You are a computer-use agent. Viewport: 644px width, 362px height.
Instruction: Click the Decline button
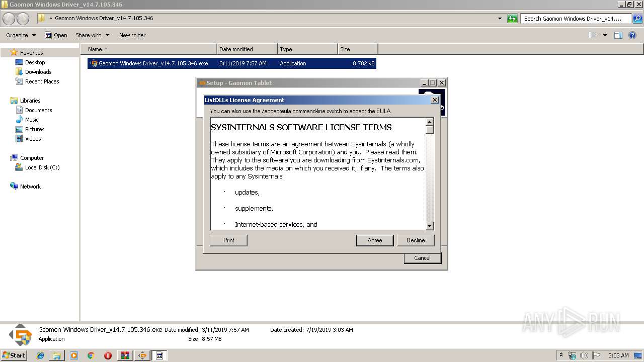click(416, 240)
